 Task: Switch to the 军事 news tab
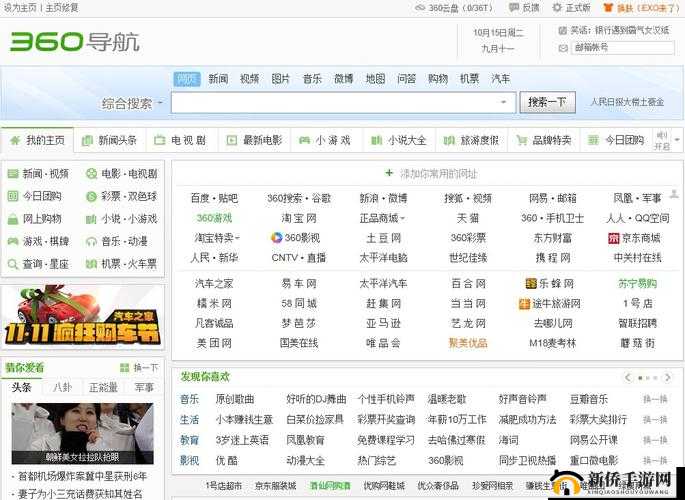tap(144, 387)
